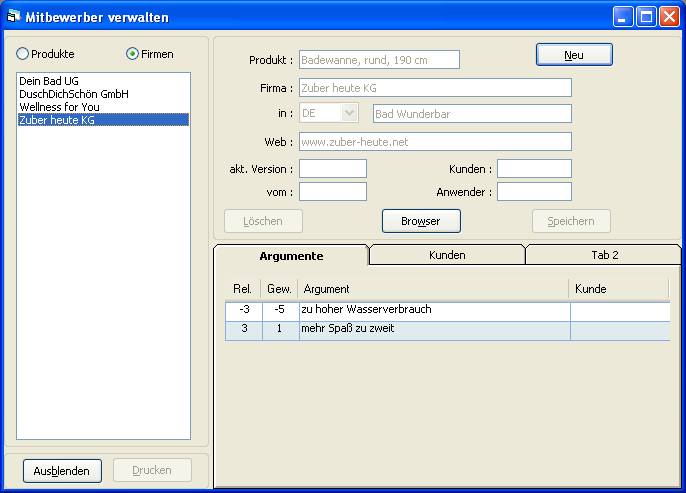
Task: Select the Produkte radio button
Action: [23, 54]
